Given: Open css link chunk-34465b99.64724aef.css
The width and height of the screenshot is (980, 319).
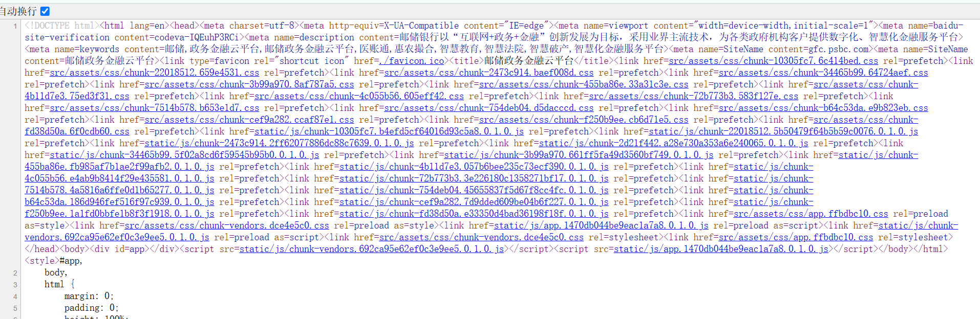Looking at the screenshot, I should click(823, 73).
